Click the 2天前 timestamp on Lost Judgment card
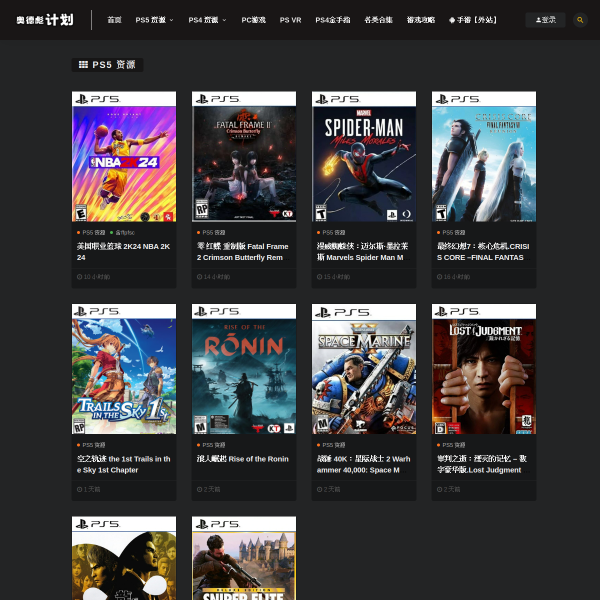 (x=448, y=489)
